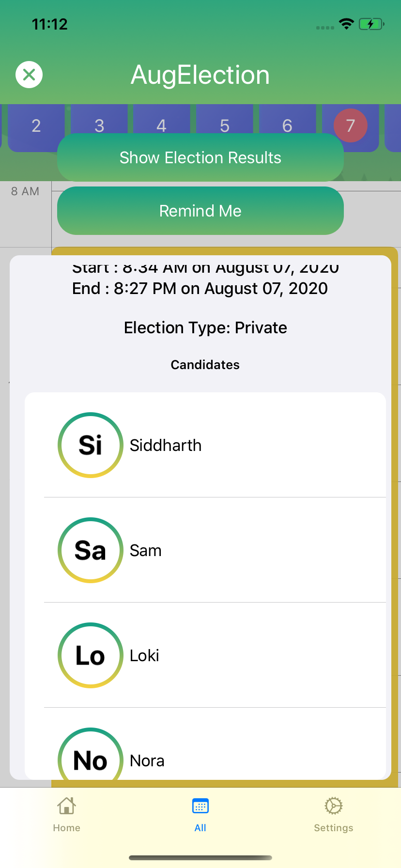Tap candidate name Sam
401x868 pixels.
(x=146, y=551)
